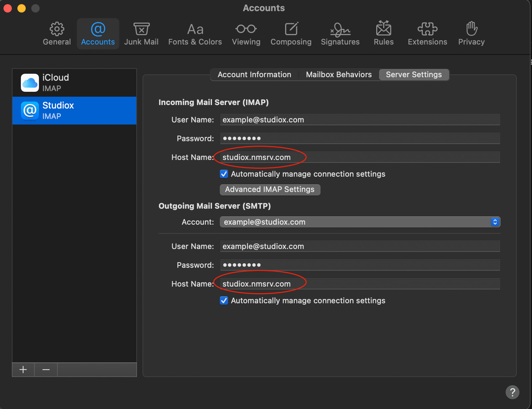Click the Studiox @ account icon
532x409 pixels.
coord(30,111)
